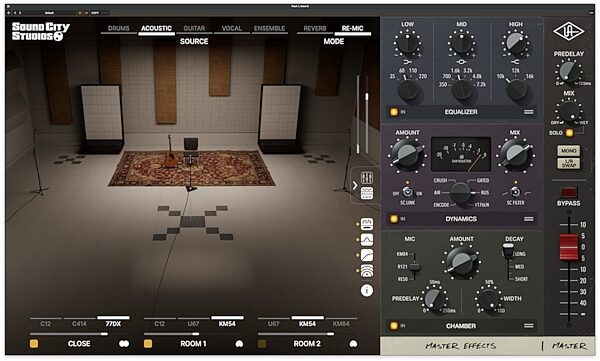
Task: Click the Universal Audio diamond logo
Action: (x=568, y=31)
